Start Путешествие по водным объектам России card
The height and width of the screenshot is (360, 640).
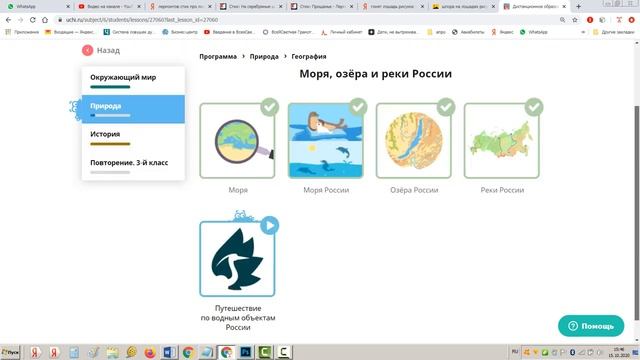(237, 259)
